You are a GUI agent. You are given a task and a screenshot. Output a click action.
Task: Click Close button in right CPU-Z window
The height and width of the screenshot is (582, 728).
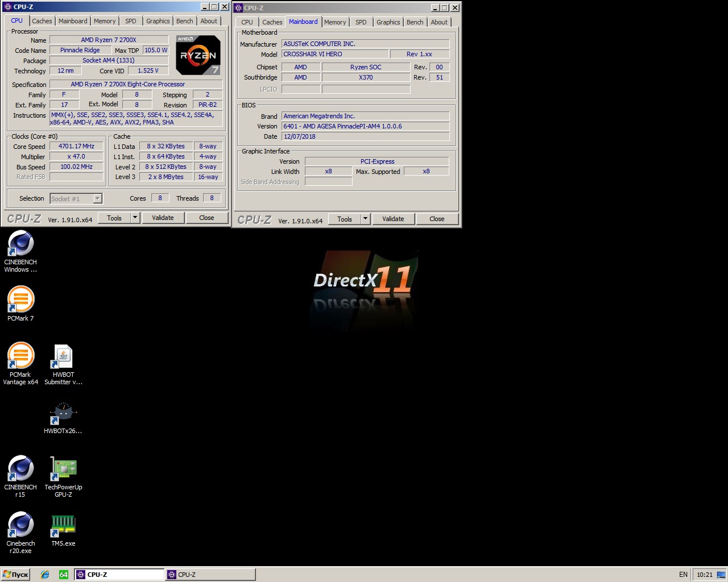coord(437,219)
